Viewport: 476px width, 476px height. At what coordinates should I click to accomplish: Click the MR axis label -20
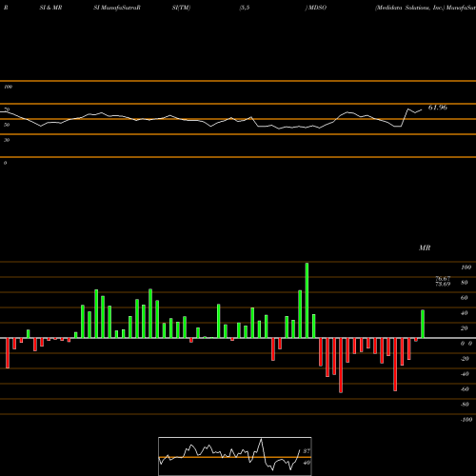pos(465,359)
